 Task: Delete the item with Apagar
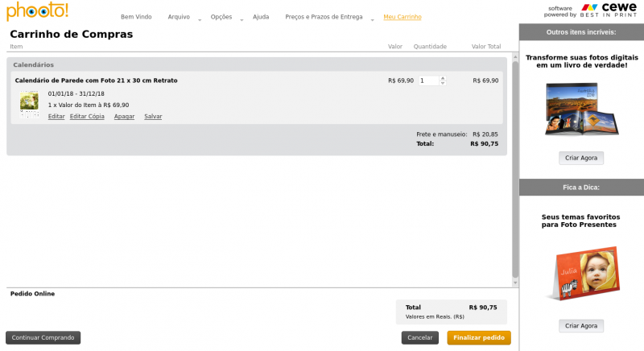tap(124, 117)
